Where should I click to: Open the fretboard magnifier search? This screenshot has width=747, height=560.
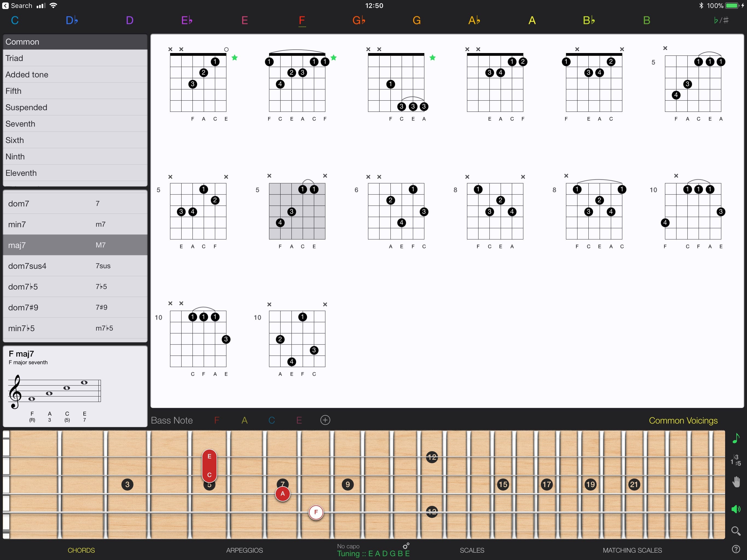736,530
